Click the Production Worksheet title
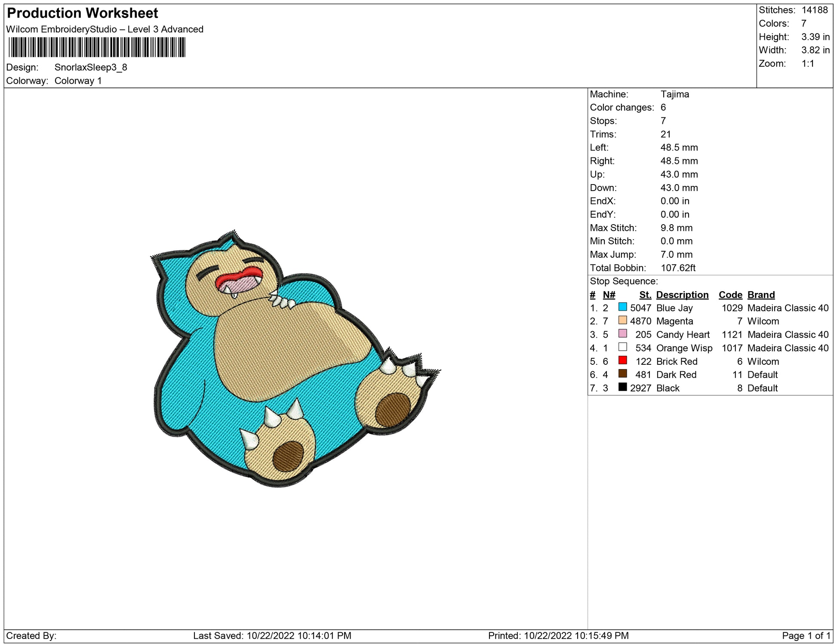Viewport: 837px width, 644px height. (x=83, y=13)
